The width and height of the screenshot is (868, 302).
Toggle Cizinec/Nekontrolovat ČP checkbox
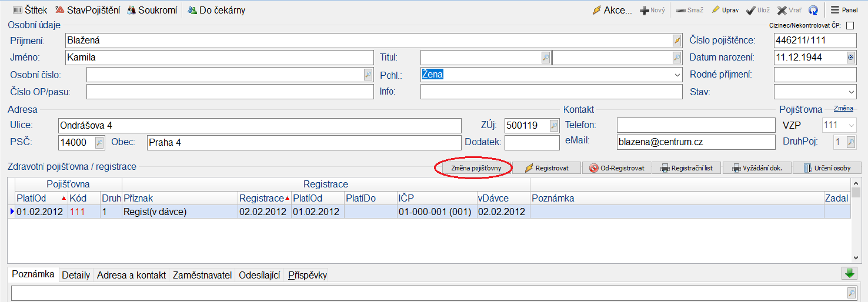click(x=850, y=26)
